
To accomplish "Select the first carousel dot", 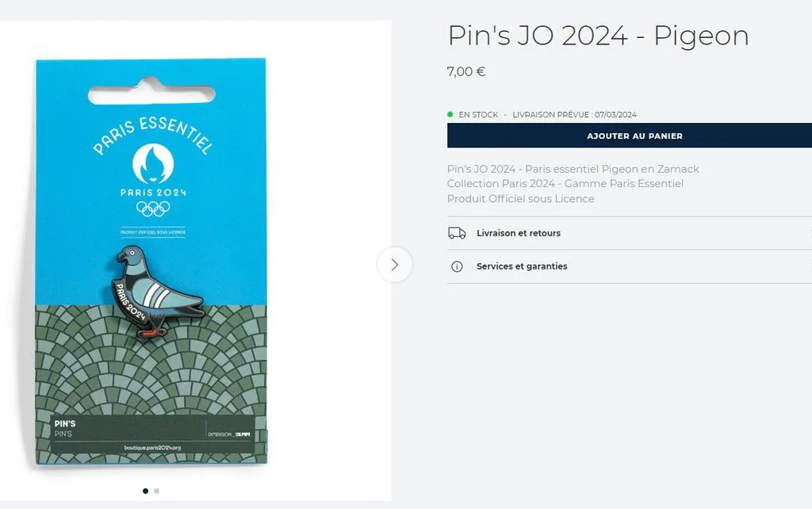I will tap(146, 491).
